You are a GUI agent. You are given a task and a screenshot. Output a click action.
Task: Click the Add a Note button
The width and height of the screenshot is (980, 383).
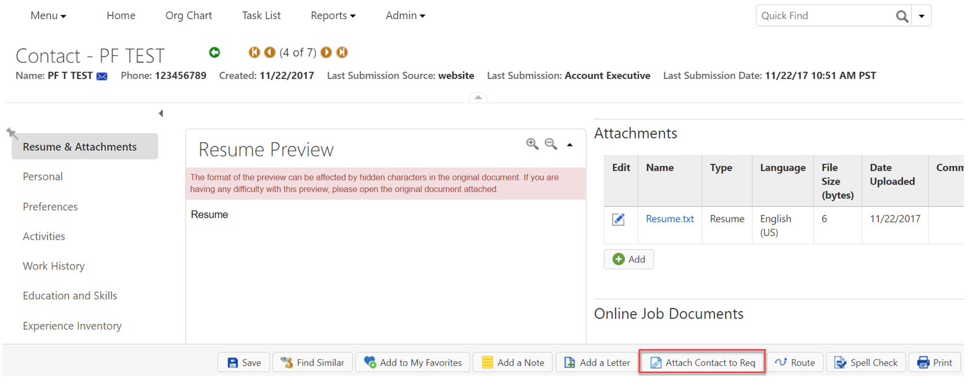pos(513,363)
